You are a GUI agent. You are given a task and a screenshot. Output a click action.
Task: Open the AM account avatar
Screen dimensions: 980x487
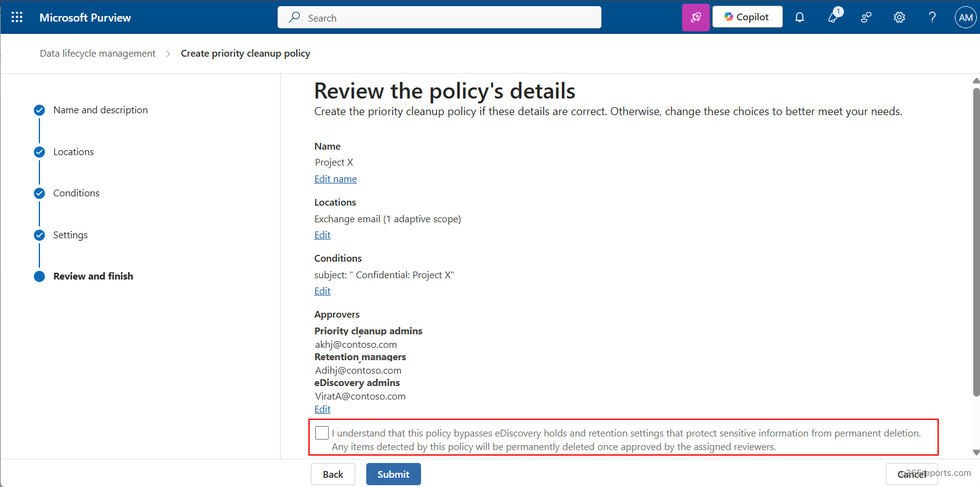click(966, 17)
